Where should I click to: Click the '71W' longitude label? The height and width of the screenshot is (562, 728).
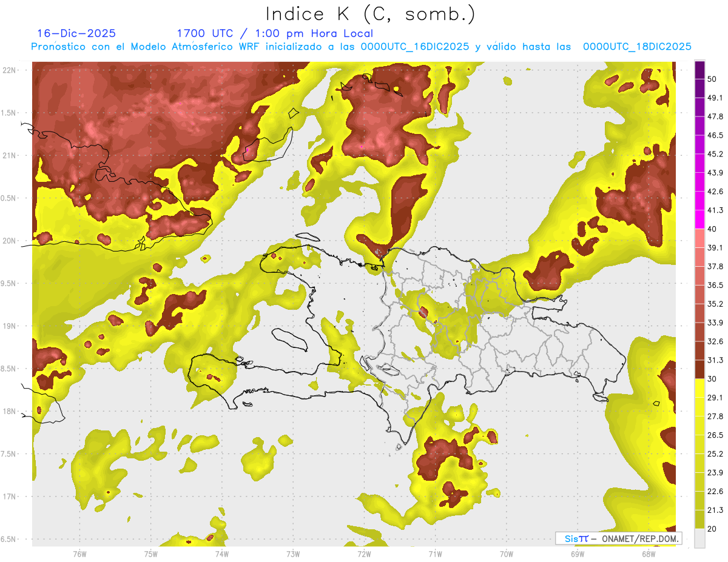coord(435,553)
